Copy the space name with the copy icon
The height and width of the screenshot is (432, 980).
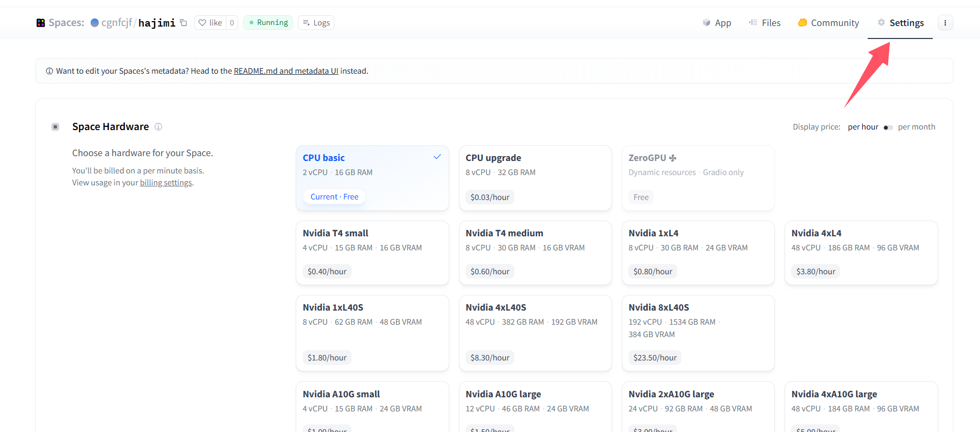(183, 23)
